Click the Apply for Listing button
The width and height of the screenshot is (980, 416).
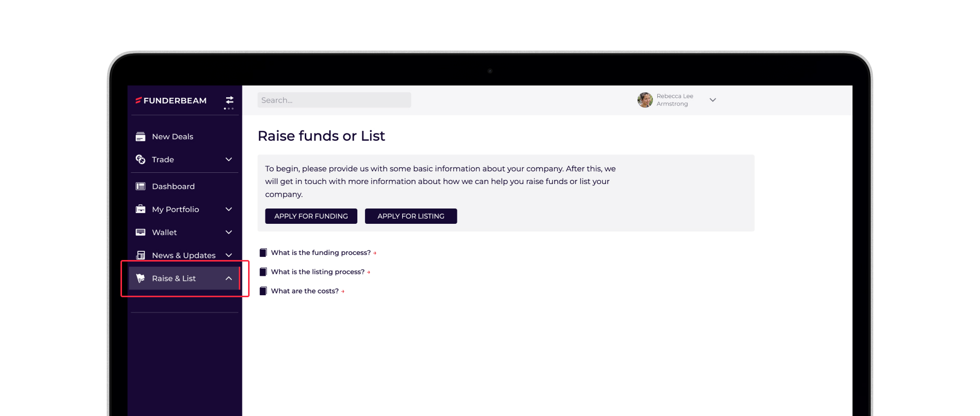411,216
